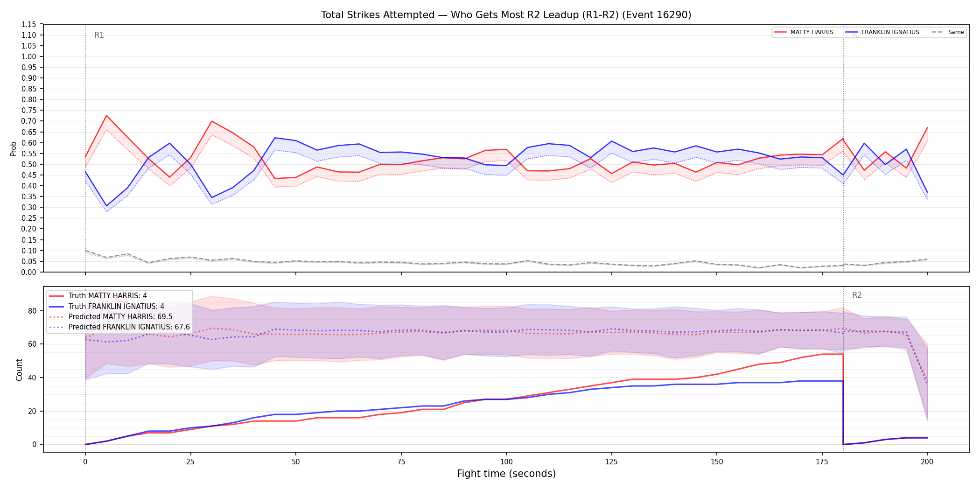
Task: Click the gray dashed swatch beside Same
Action: tap(938, 32)
